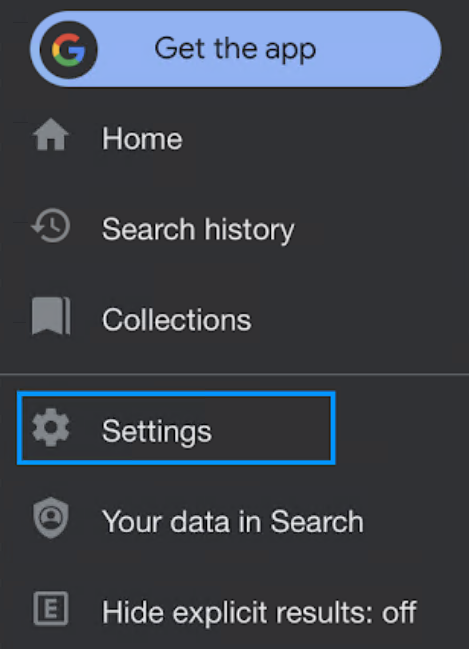The width and height of the screenshot is (469, 649).
Task: Open Your data in Search
Action: click(234, 521)
